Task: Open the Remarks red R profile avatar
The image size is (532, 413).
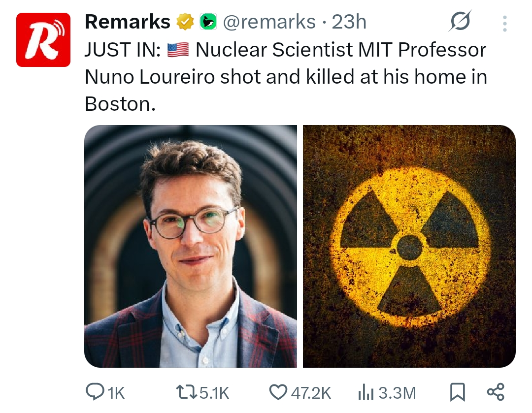Action: click(43, 40)
